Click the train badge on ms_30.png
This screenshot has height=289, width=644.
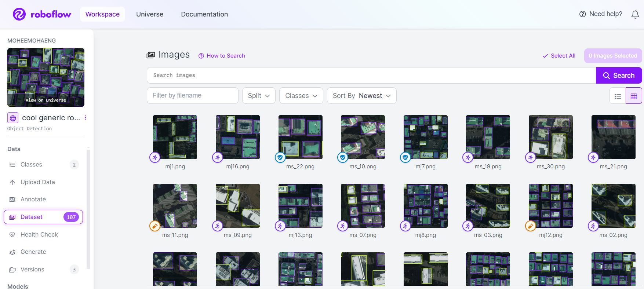click(531, 157)
